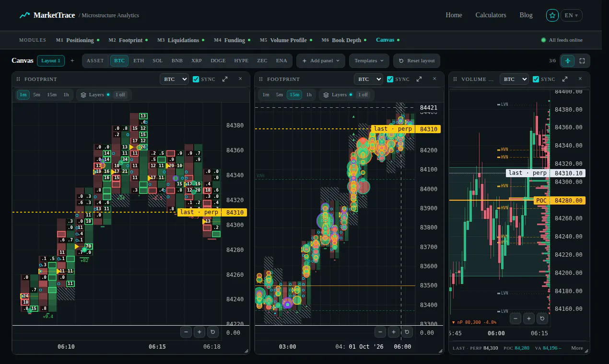Close the 15m Footprint panel
Screen dimensions: 609x364
tap(434, 79)
